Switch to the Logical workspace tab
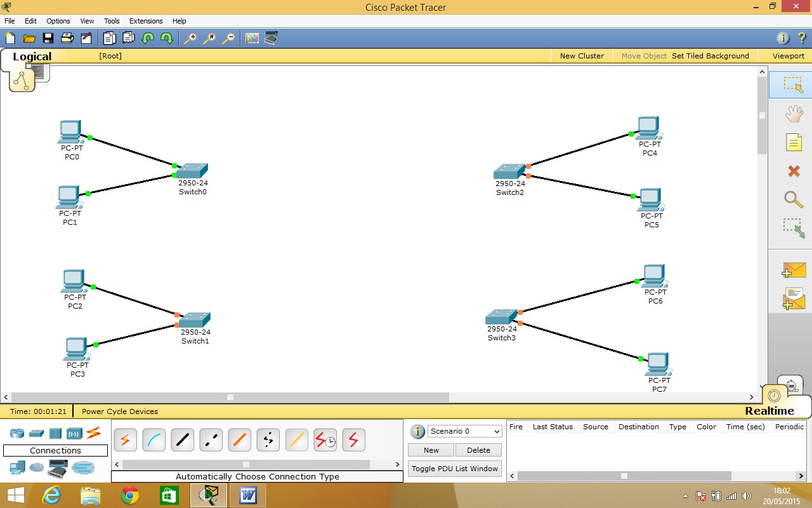This screenshot has width=812, height=508. tap(32, 57)
